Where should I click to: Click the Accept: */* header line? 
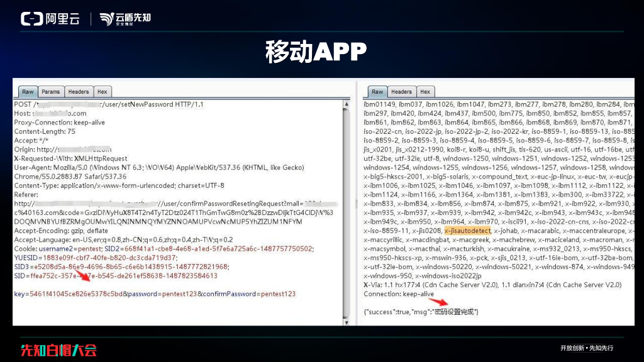pyautogui.click(x=31, y=140)
